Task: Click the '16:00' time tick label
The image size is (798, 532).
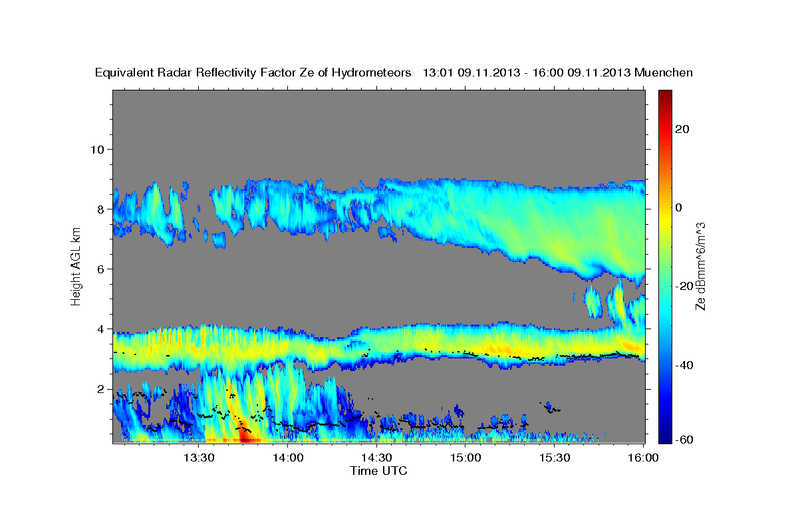Action: [642, 458]
